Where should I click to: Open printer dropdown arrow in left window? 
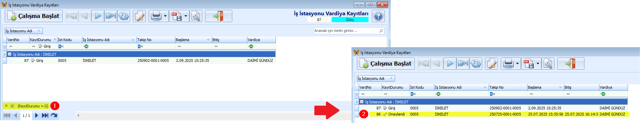click(x=165, y=16)
